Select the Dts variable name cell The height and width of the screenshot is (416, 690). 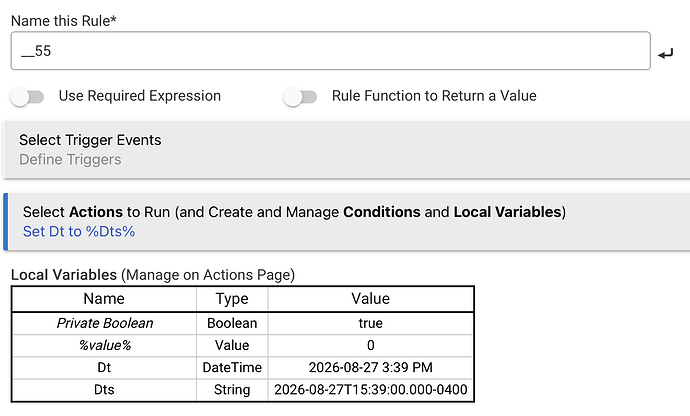pos(104,390)
